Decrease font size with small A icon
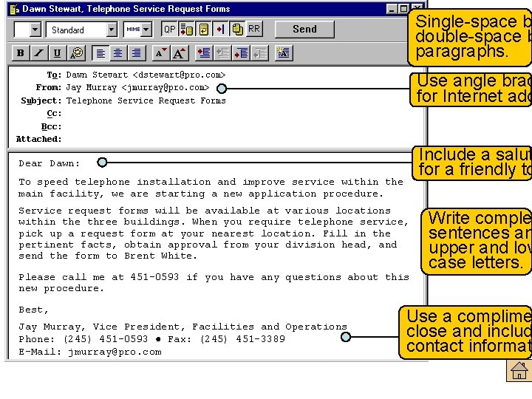Viewport: 532px width, 399px height. click(160, 53)
